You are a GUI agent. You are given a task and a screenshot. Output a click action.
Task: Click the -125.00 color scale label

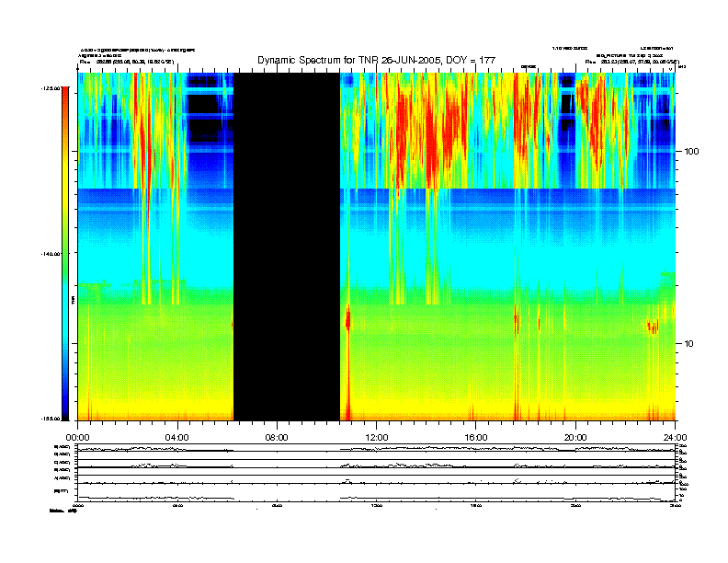[51, 87]
